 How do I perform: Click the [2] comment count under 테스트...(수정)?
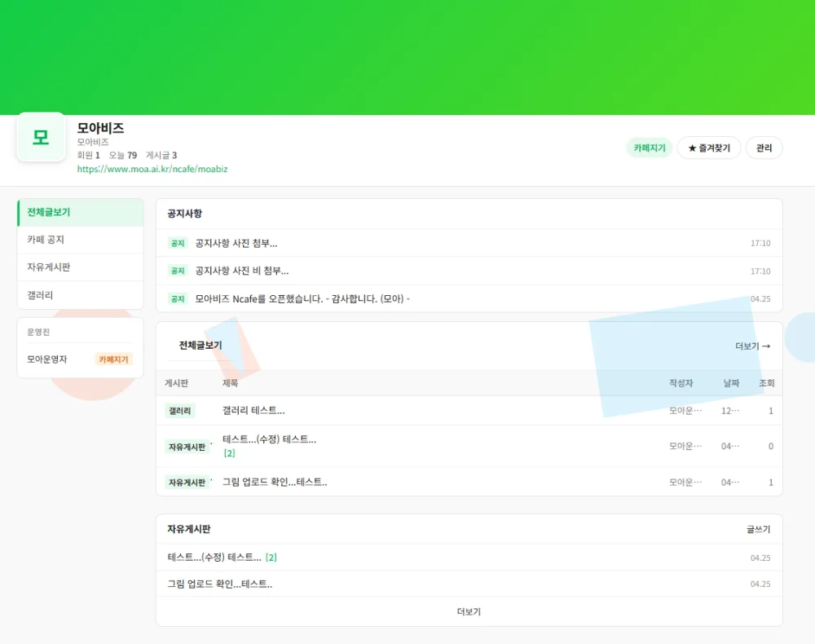click(x=229, y=453)
